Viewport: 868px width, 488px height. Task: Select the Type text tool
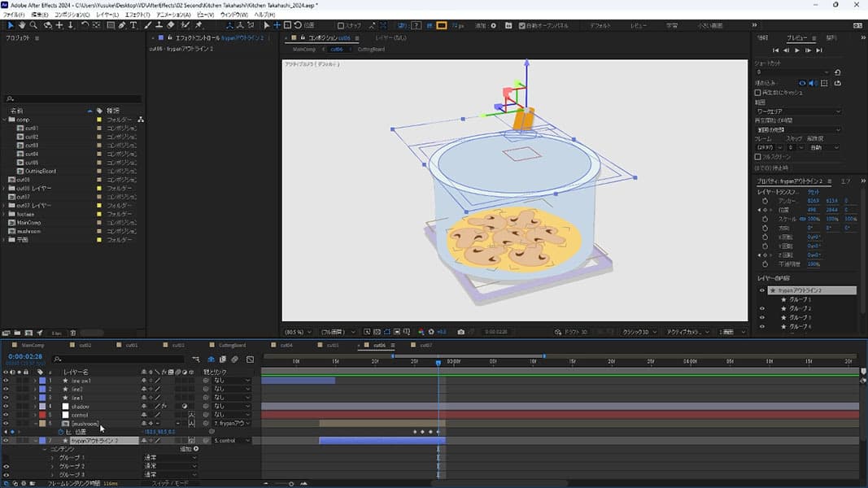coord(133,25)
